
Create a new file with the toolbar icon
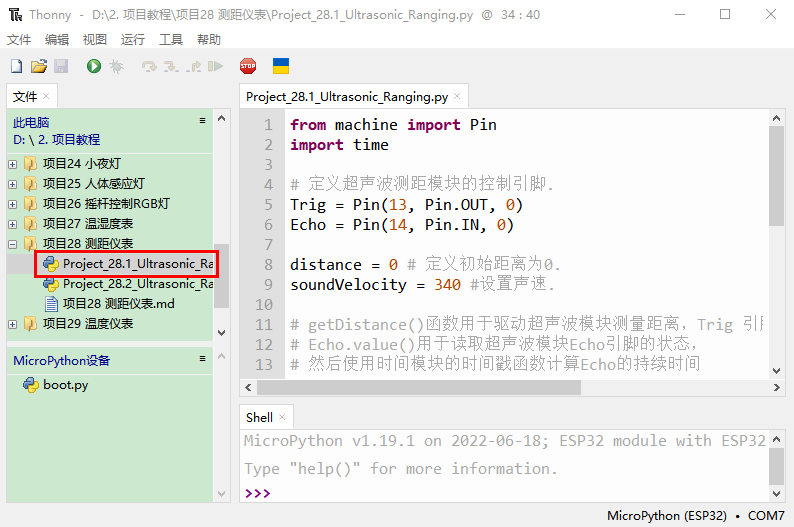click(16, 66)
